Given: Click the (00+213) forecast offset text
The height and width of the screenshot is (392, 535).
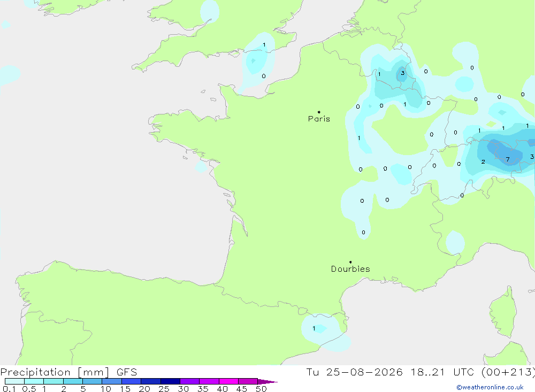Looking at the screenshot, I should [508, 372].
